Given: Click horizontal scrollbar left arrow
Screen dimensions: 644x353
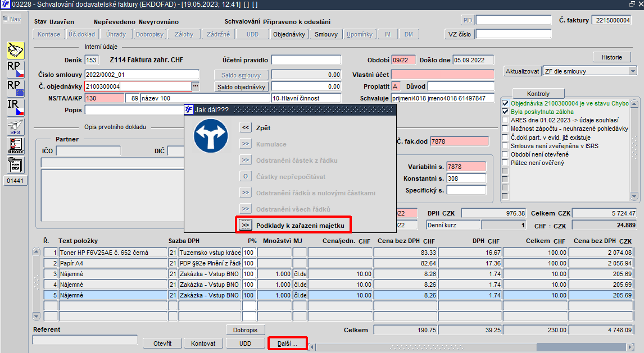Looking at the screenshot, I should (x=312, y=347).
